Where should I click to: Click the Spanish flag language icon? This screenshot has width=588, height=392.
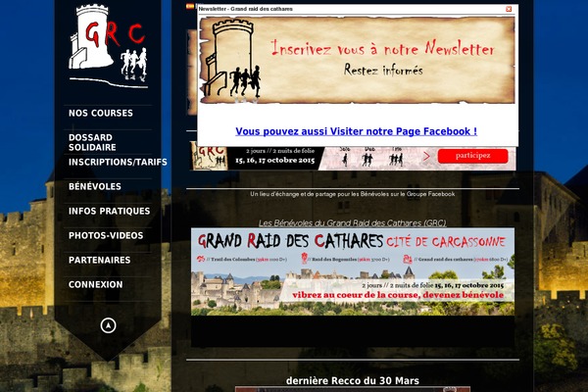(190, 6)
